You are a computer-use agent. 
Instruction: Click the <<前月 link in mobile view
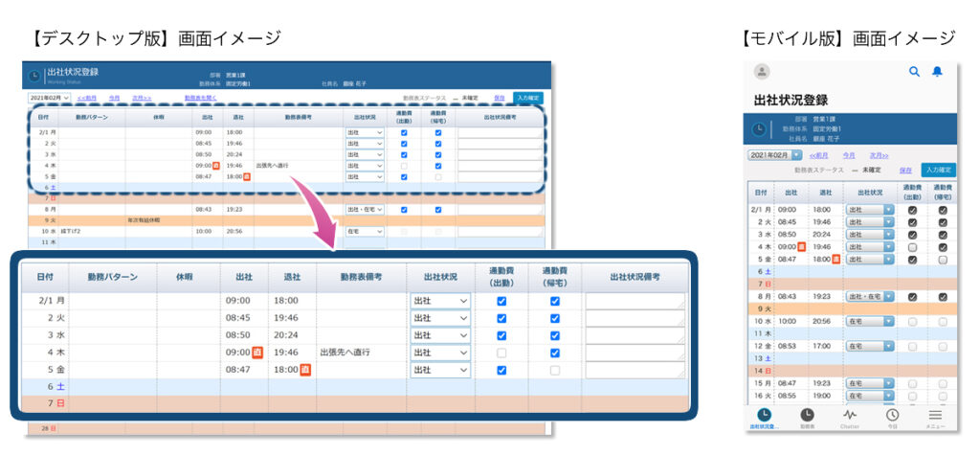click(819, 154)
